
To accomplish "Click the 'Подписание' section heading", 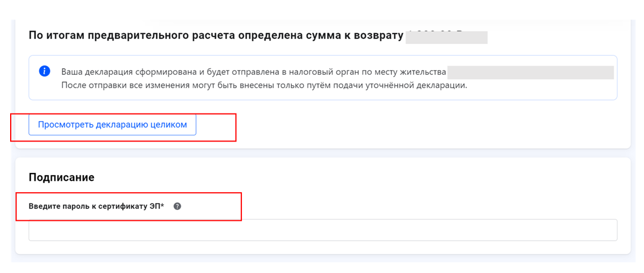I will [61, 178].
